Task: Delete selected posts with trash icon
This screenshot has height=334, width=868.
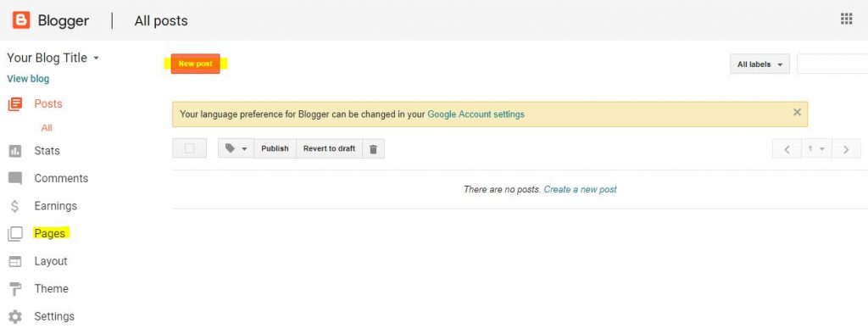Action: coord(373,148)
